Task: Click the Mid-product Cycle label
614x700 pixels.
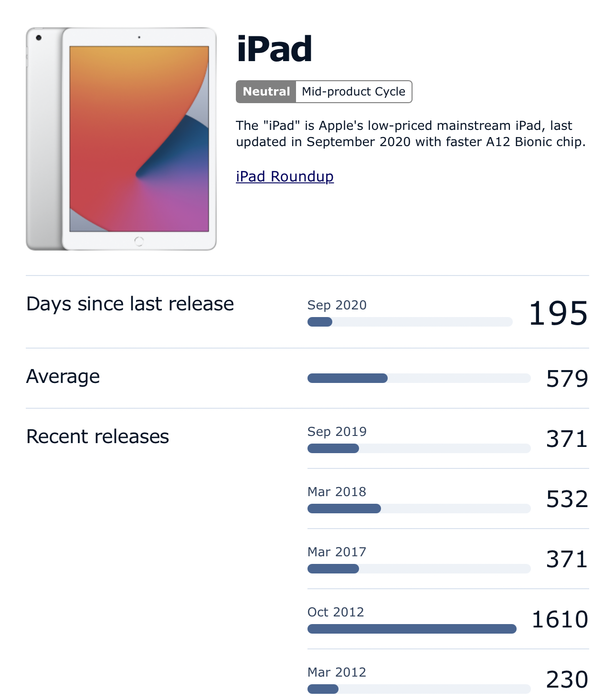Action: [x=353, y=92]
